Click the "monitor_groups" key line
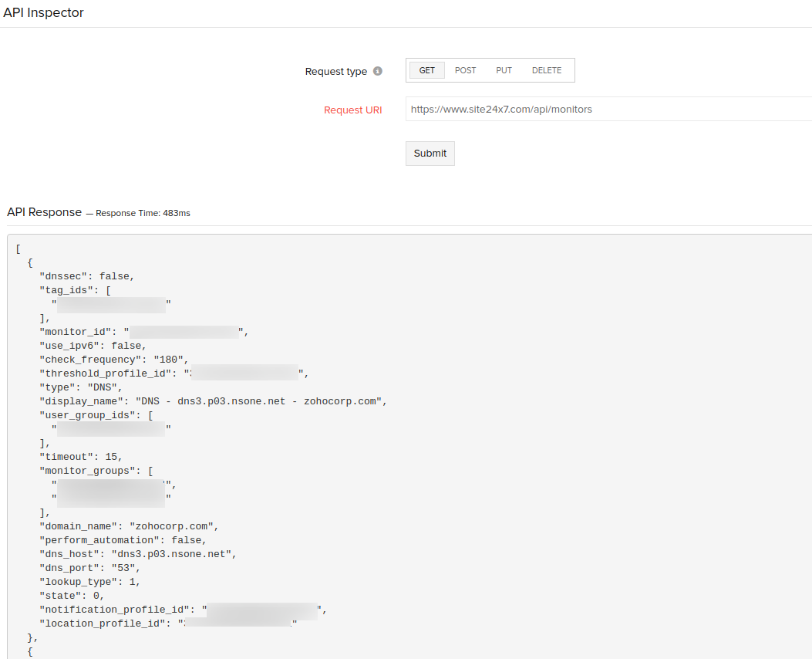The height and width of the screenshot is (659, 812). click(x=96, y=471)
